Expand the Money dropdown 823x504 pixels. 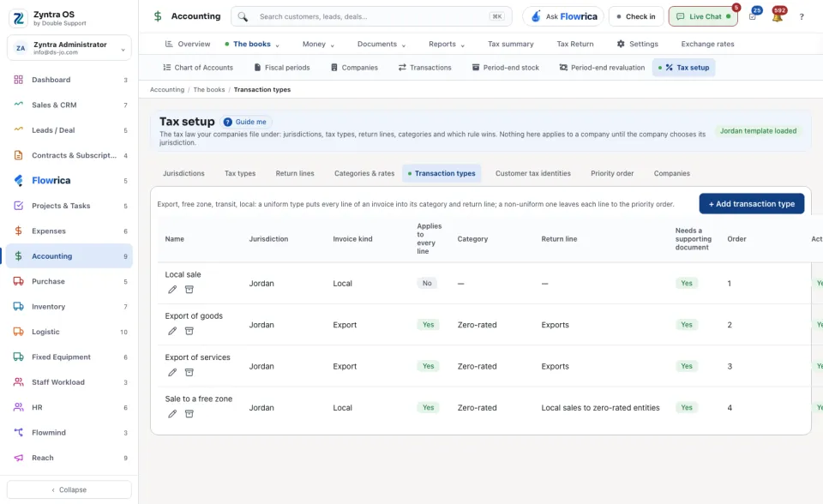click(x=318, y=44)
